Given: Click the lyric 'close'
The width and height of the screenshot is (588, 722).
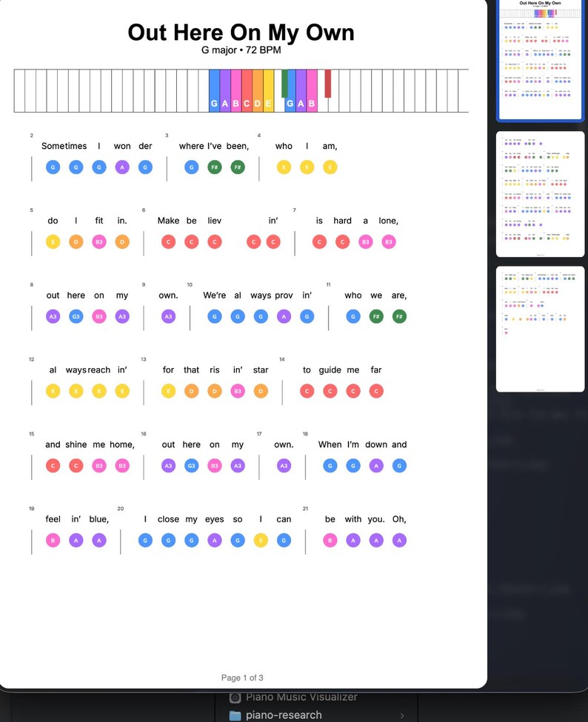Looking at the screenshot, I should click(x=169, y=519).
